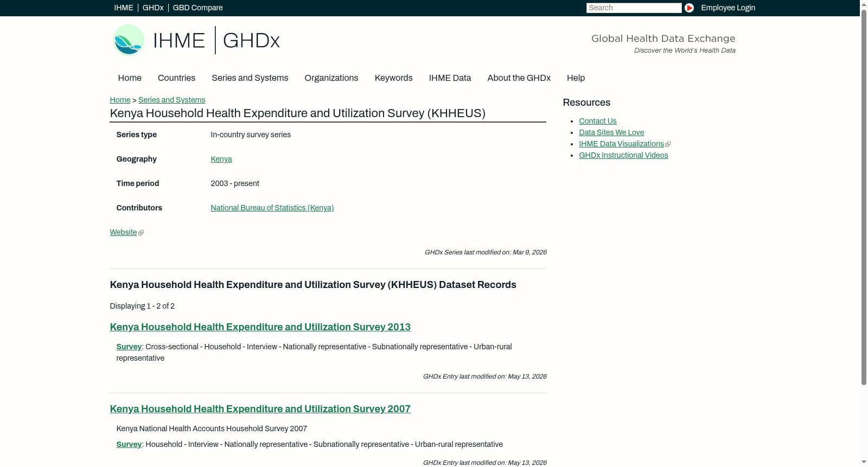Click the page title Kenya Household Health Expenditure heading

coord(297,113)
